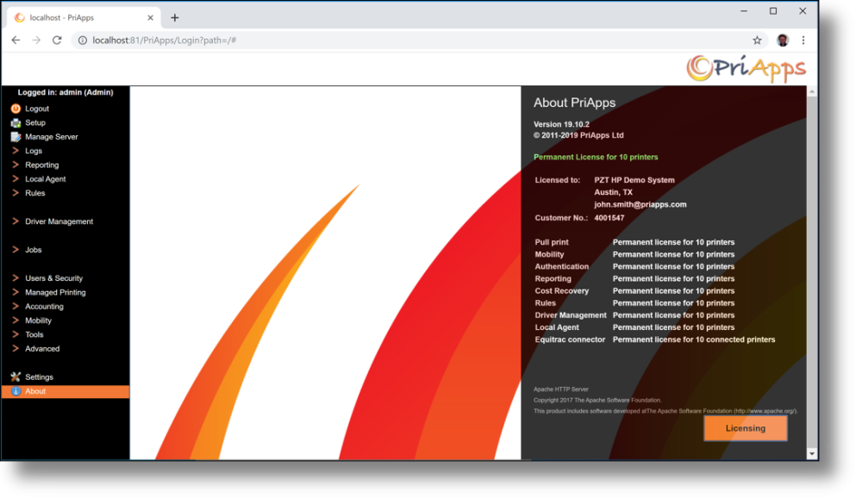Expand the Jobs chevron
862x504 pixels.
[16, 250]
